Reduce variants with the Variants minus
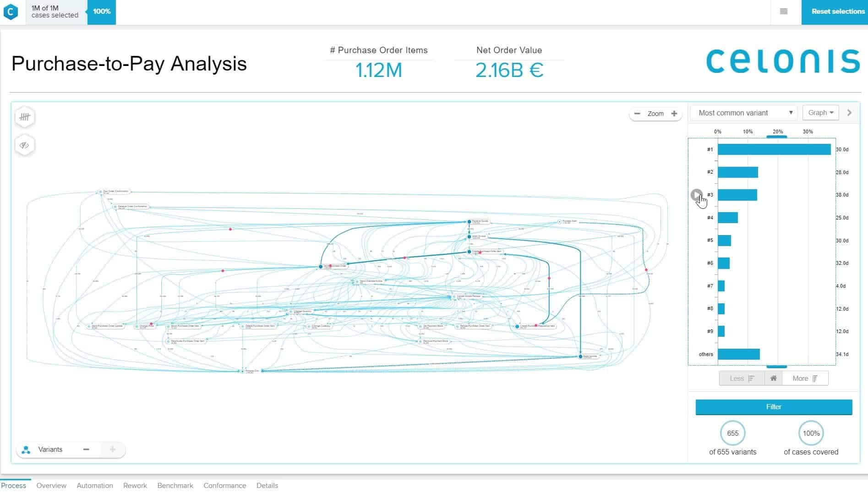The width and height of the screenshot is (868, 493). point(86,449)
